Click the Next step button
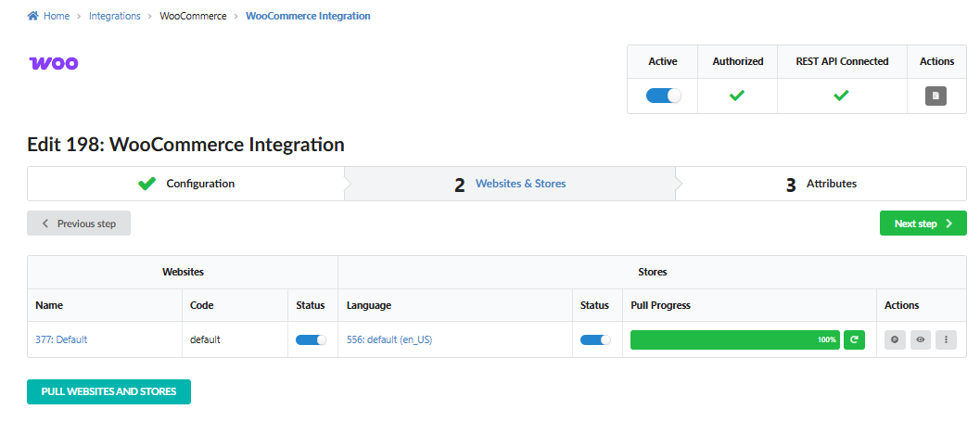 coord(923,224)
